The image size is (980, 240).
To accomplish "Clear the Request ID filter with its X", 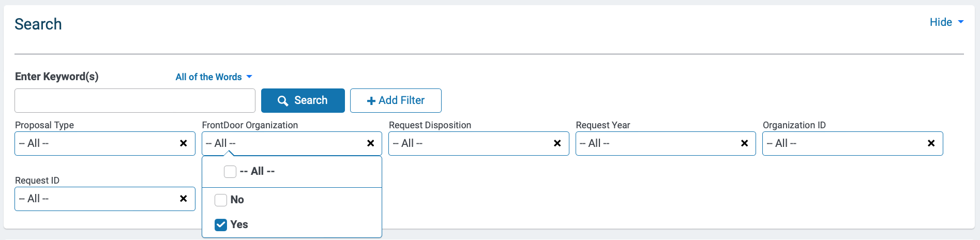I will pyautogui.click(x=183, y=199).
